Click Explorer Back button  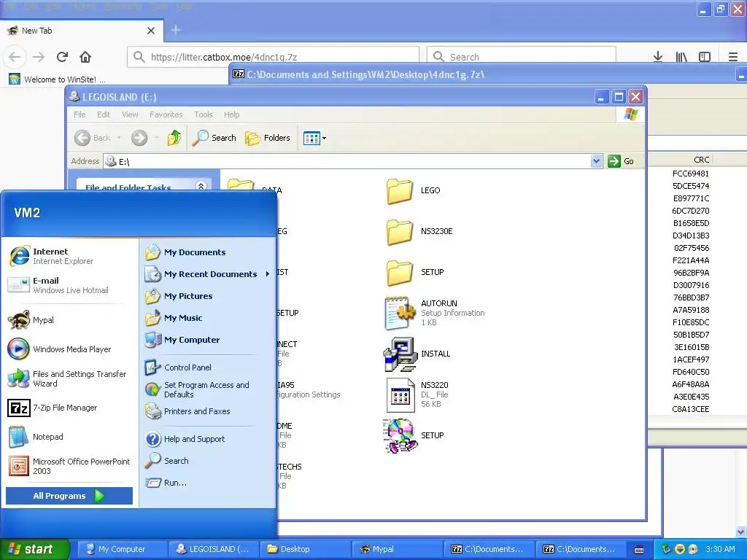tap(93, 138)
